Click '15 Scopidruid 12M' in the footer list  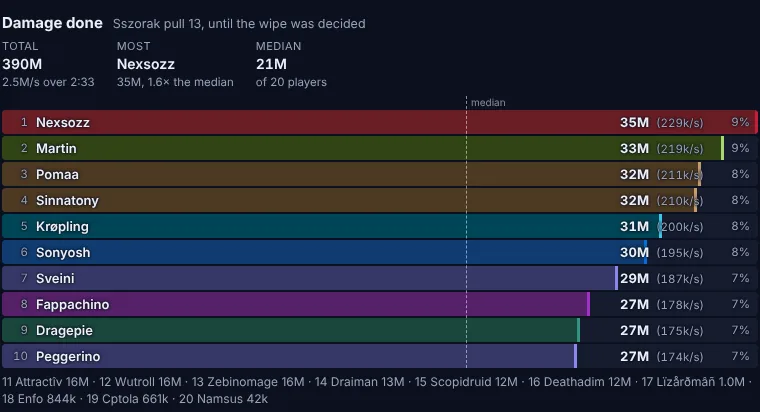point(466,382)
